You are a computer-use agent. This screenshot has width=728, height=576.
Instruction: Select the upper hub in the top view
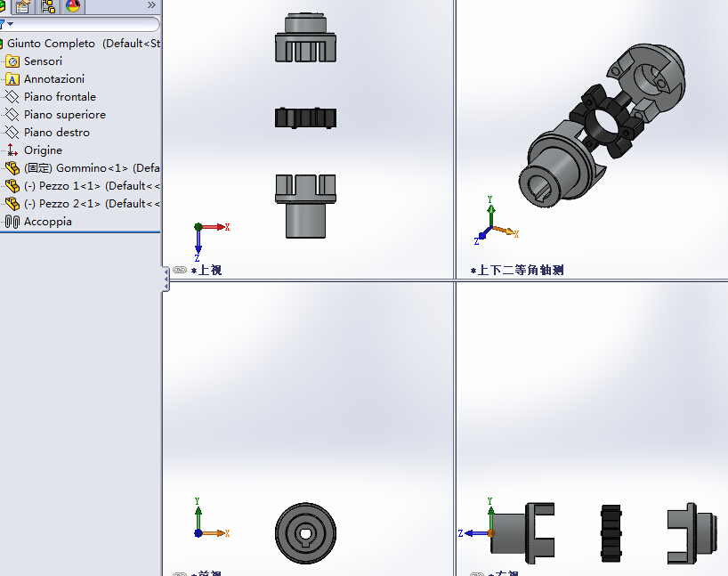[305, 37]
